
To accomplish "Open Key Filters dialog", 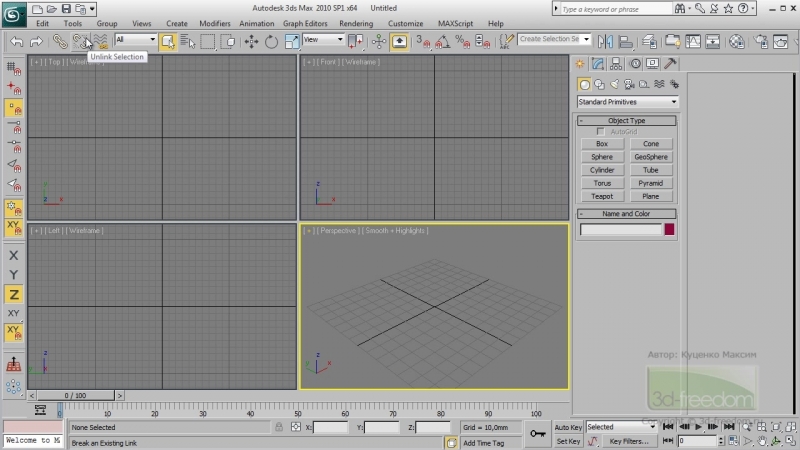I will (x=629, y=441).
